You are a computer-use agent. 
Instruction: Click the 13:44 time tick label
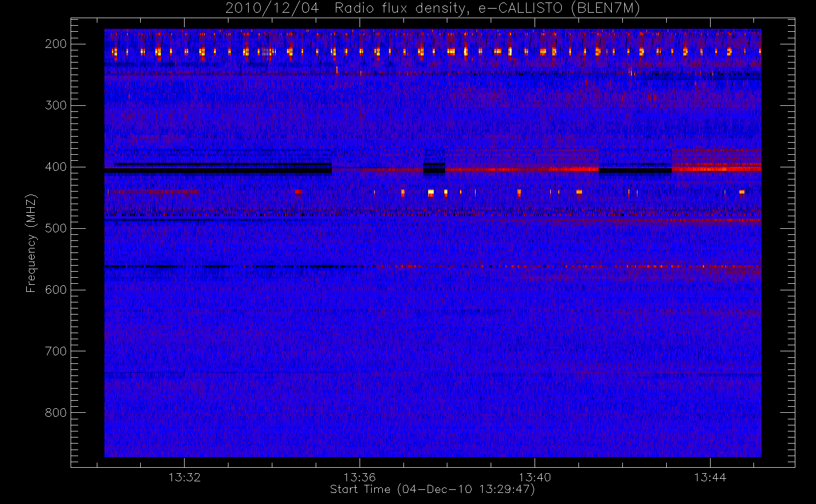pyautogui.click(x=710, y=477)
